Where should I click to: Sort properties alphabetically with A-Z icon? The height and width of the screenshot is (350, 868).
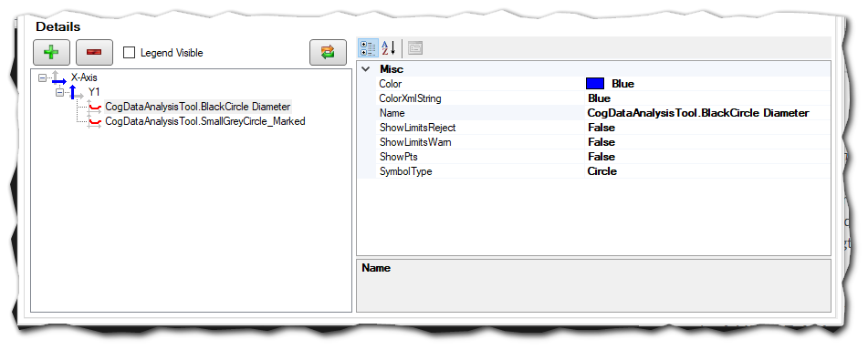389,48
